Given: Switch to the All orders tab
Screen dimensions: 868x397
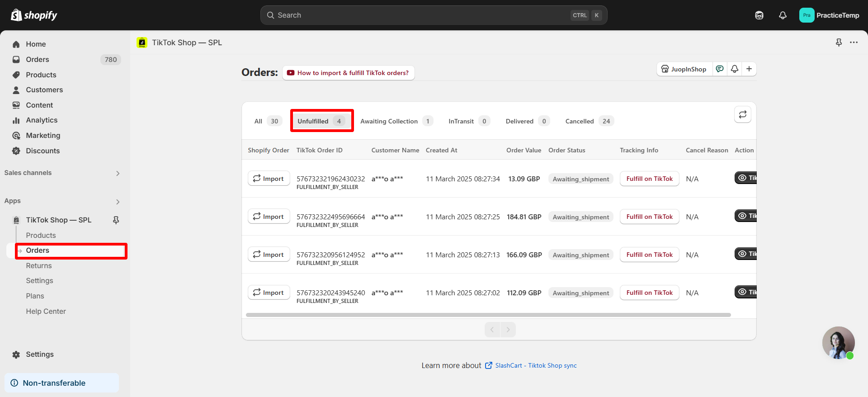Looking at the screenshot, I should click(268, 121).
